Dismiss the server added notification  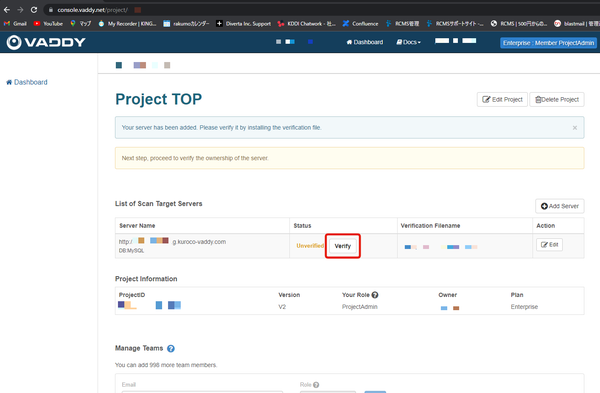[575, 128]
